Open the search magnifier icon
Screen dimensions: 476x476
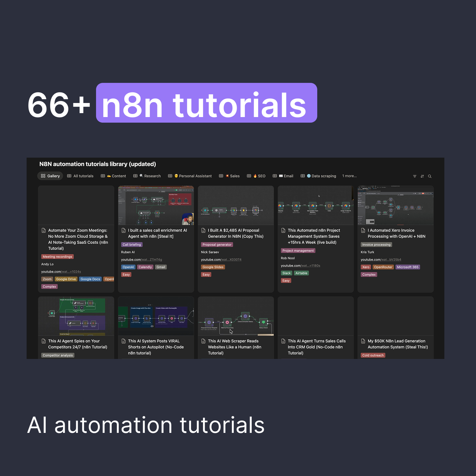click(x=430, y=176)
